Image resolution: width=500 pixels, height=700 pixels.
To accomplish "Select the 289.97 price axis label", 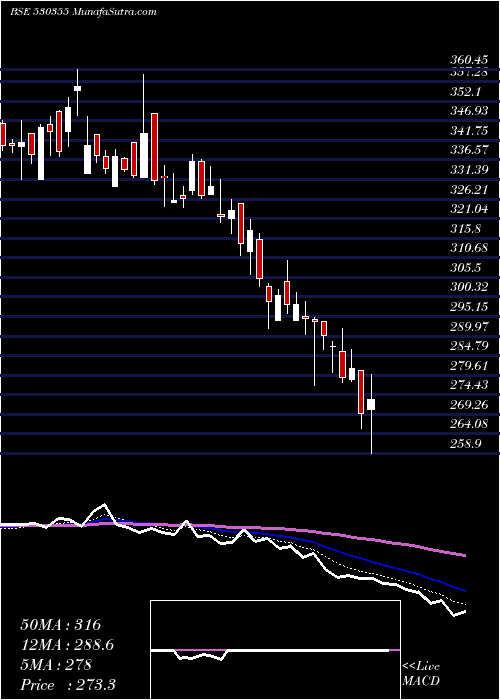I will tap(469, 326).
